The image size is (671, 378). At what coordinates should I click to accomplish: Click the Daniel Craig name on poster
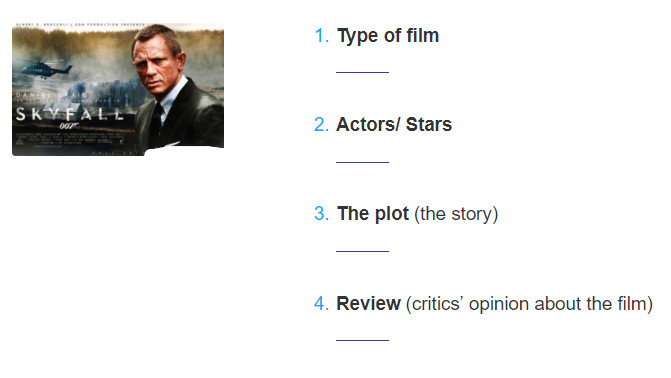(51, 95)
